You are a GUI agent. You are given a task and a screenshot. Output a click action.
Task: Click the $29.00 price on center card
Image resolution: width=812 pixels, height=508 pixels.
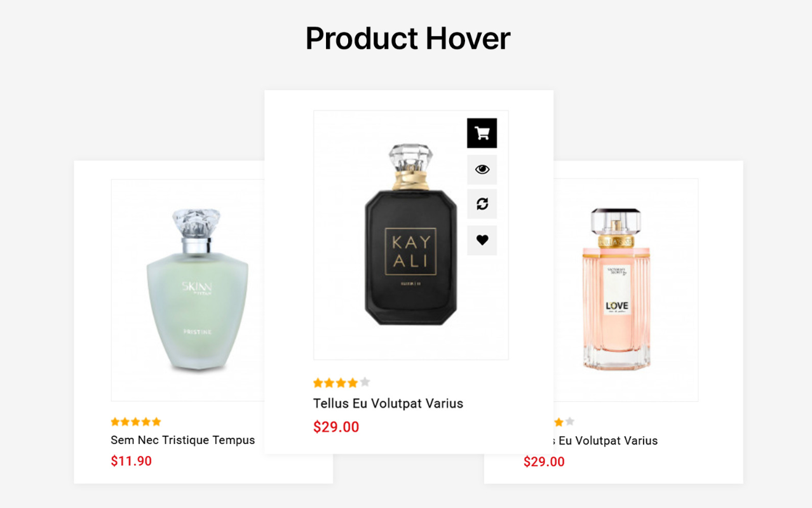pos(336,427)
